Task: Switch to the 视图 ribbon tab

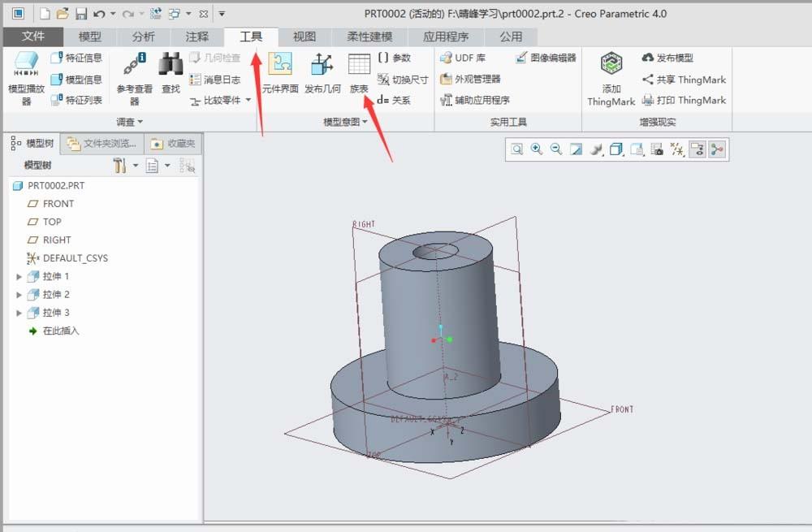Action: pyautogui.click(x=304, y=36)
